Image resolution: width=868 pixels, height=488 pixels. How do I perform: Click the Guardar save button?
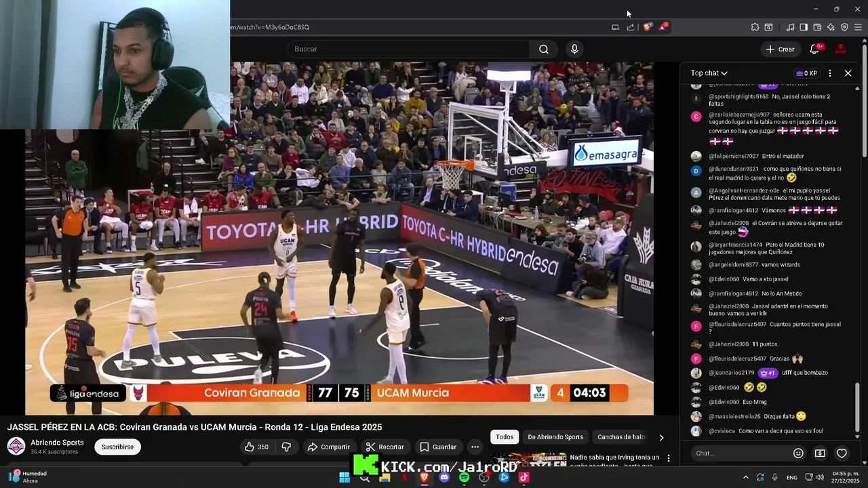click(x=437, y=447)
